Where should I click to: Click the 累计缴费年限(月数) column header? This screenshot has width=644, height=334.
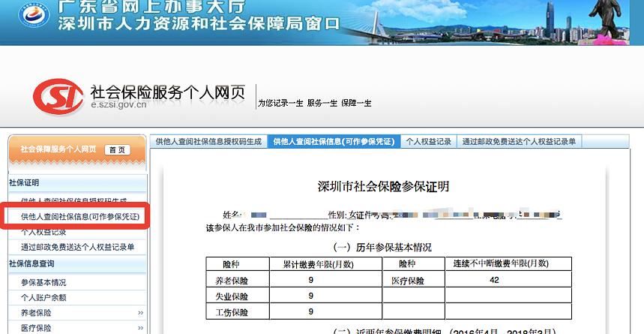point(318,264)
